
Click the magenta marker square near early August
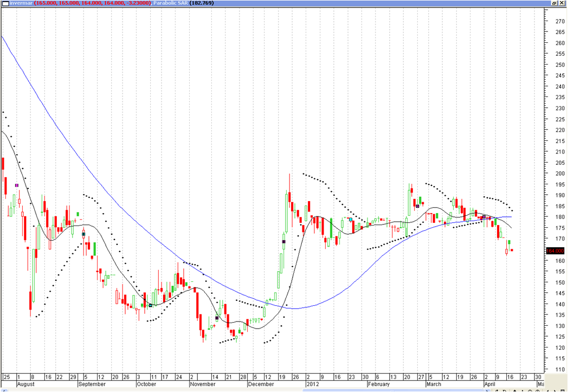click(x=17, y=185)
